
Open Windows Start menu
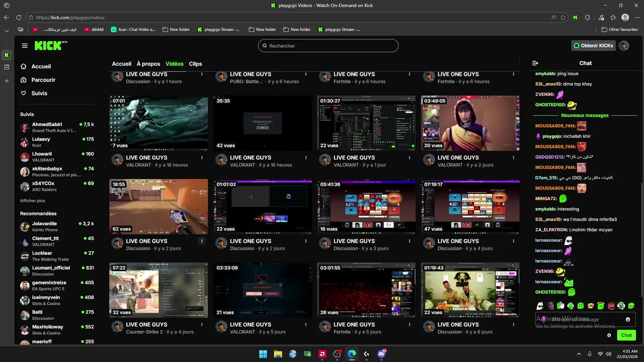263,354
